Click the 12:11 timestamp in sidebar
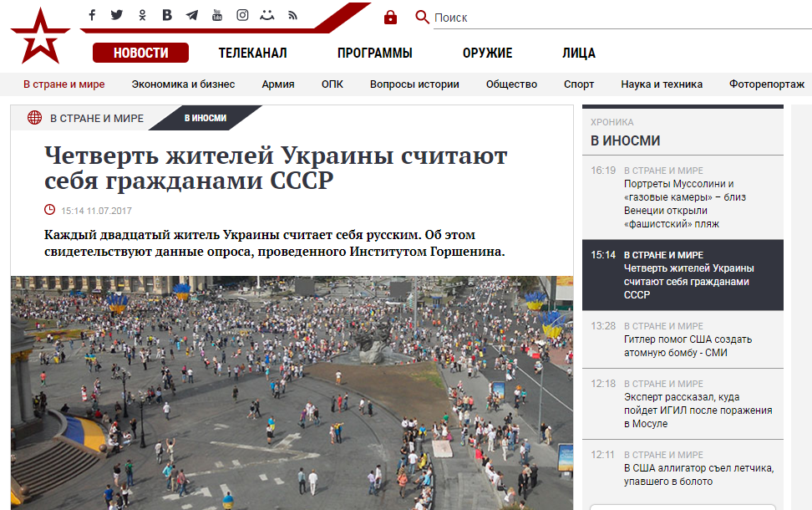This screenshot has height=510, width=812. pos(603,454)
